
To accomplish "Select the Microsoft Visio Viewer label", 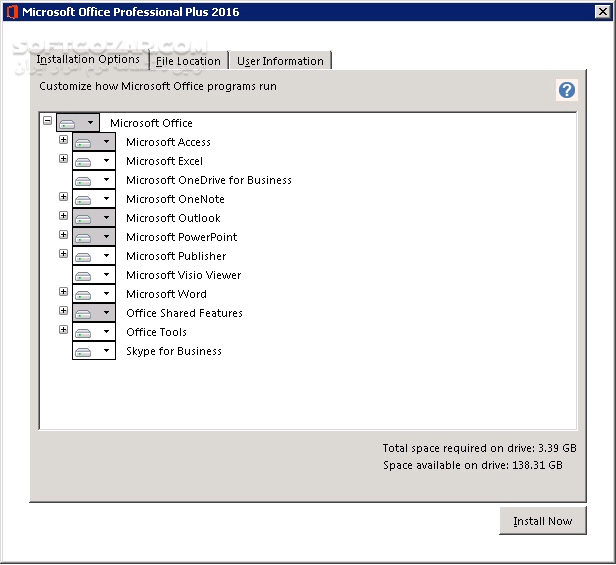I will [183, 275].
